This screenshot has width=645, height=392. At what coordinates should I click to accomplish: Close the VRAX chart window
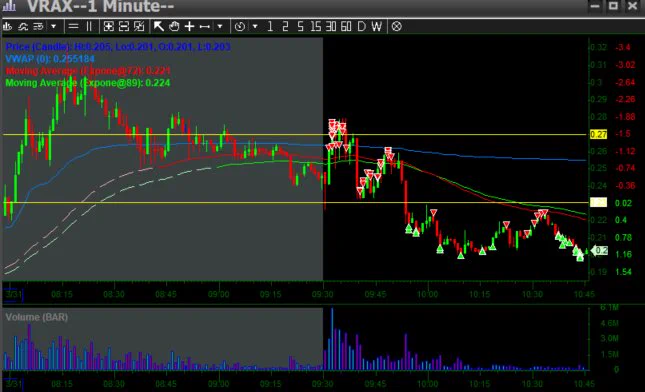[632, 6]
